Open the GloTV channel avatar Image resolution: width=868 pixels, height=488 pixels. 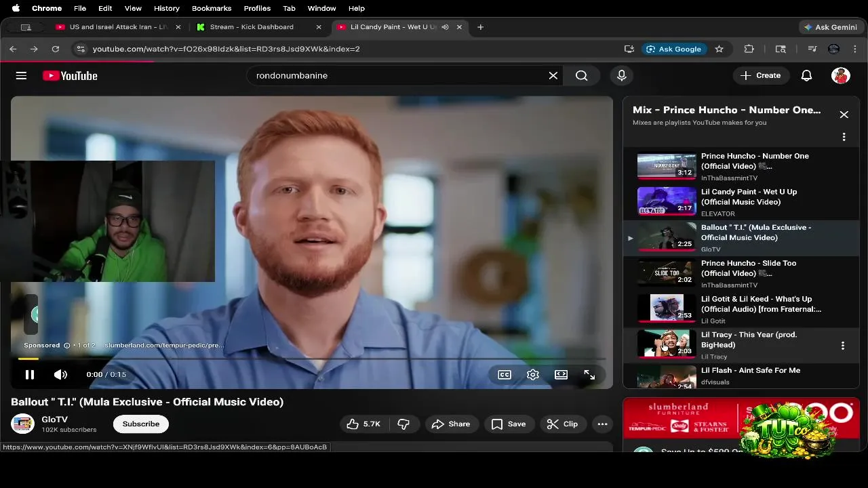click(x=22, y=424)
